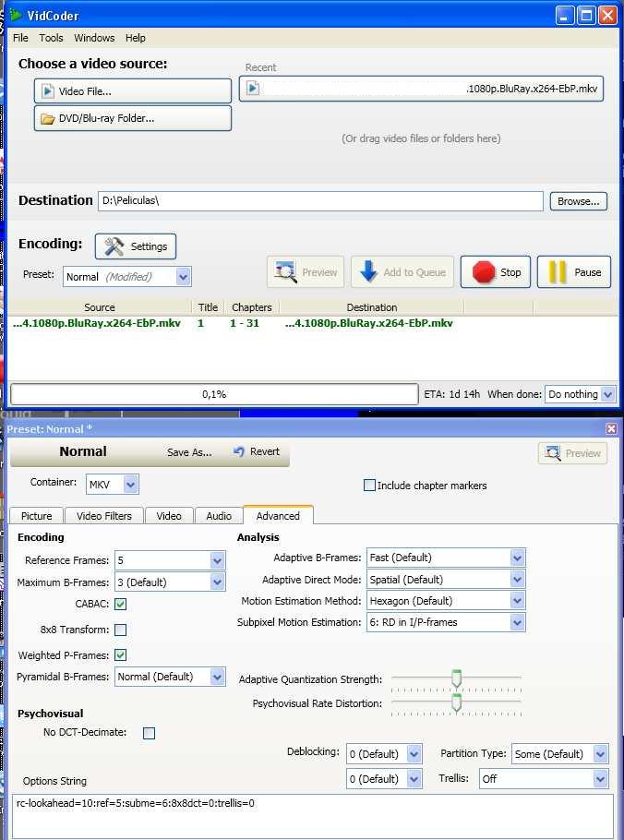Check Include chapter markers

pos(369,486)
